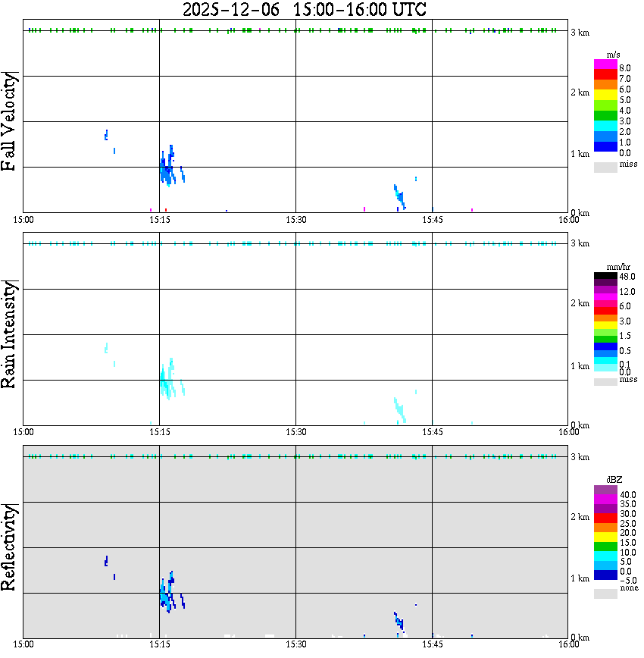Click the 15:30 label under the Fall Velocity panel

[296, 220]
